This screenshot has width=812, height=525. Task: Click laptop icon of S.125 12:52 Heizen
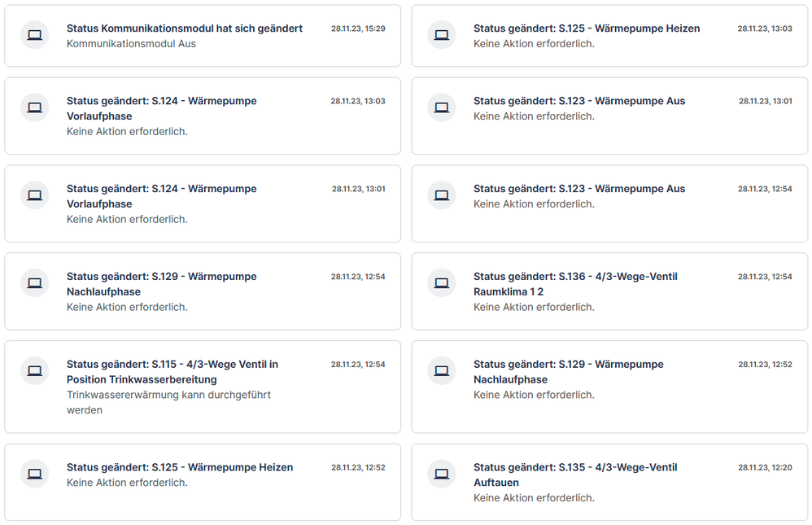pyautogui.click(x=34, y=474)
